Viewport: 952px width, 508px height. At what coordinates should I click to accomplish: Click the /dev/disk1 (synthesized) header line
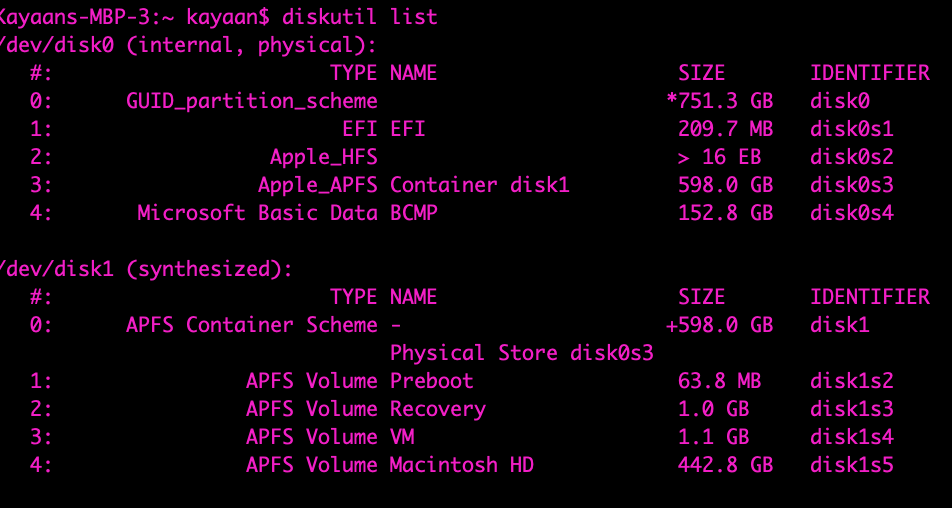click(x=147, y=269)
